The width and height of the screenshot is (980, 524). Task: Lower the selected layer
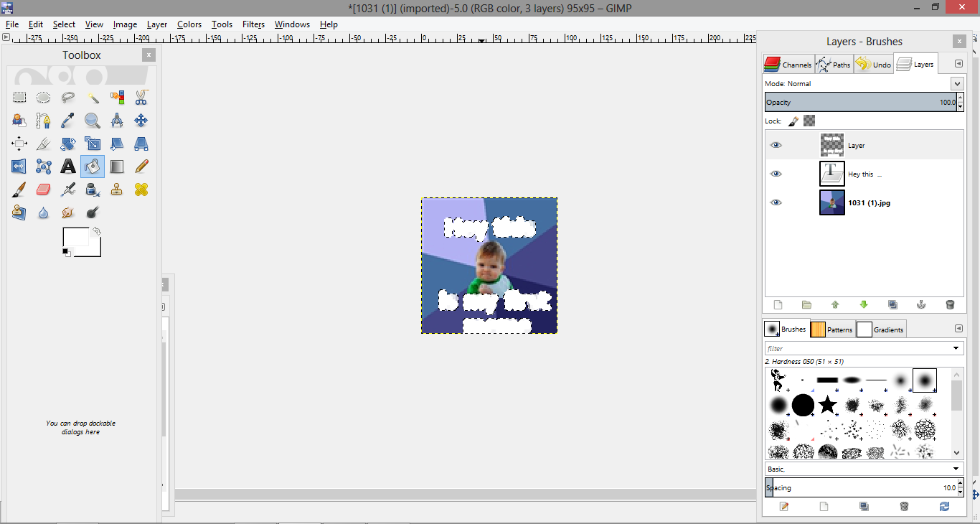click(864, 305)
